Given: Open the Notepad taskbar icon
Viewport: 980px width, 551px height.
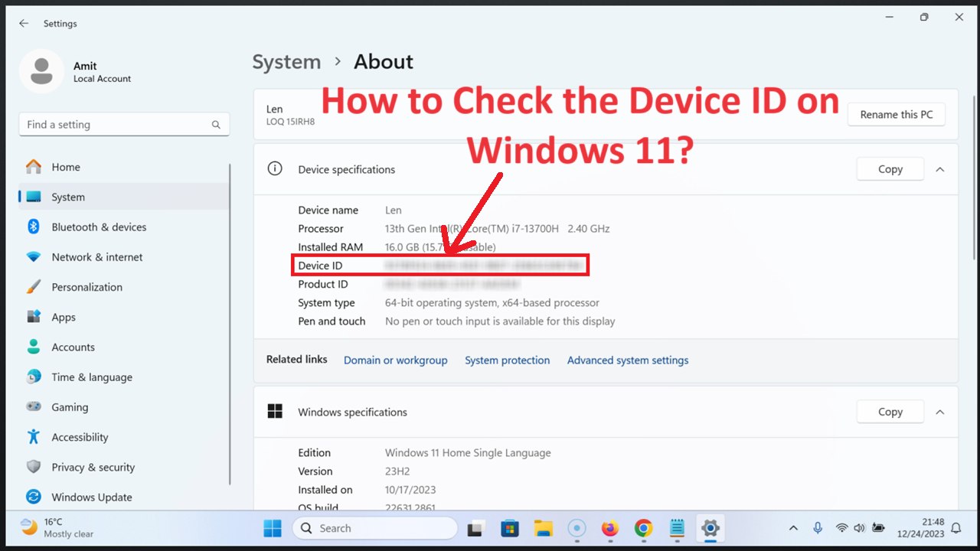Looking at the screenshot, I should tap(677, 528).
